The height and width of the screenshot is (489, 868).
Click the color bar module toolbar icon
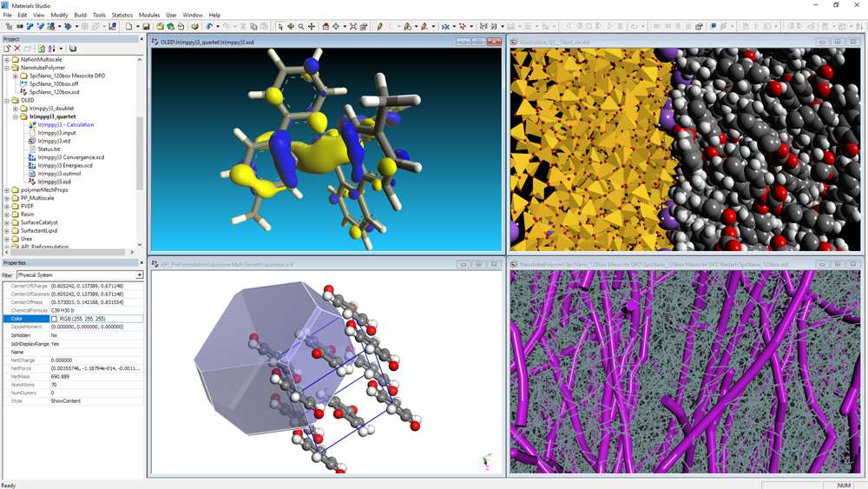(x=19, y=26)
